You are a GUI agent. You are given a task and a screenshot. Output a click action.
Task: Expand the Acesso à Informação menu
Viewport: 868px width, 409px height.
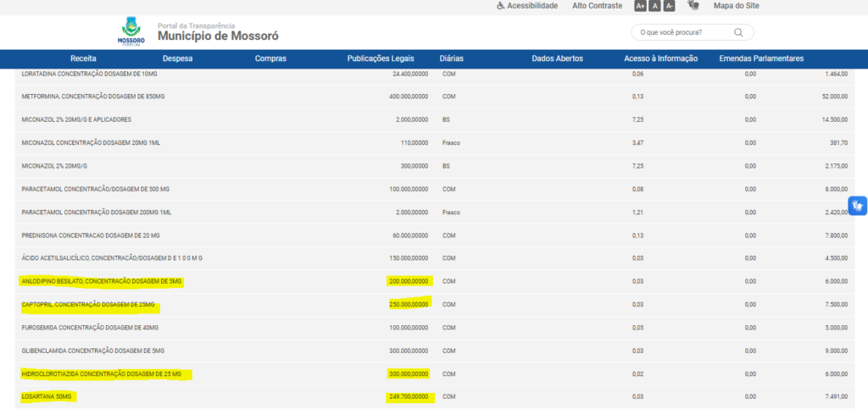click(660, 58)
